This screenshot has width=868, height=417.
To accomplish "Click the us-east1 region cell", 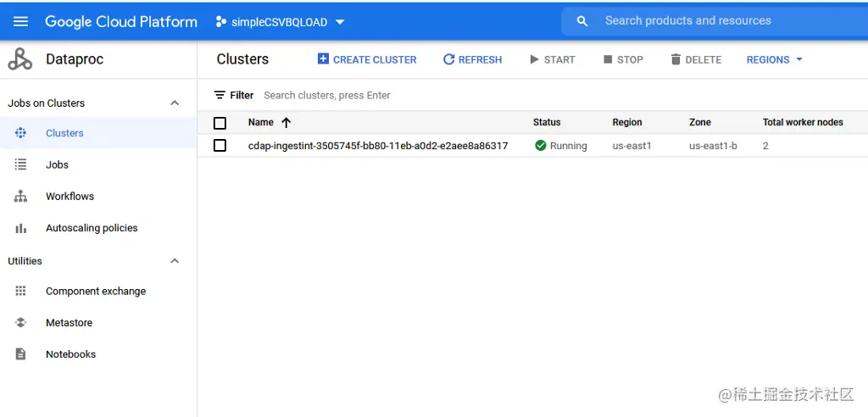I will click(x=632, y=146).
